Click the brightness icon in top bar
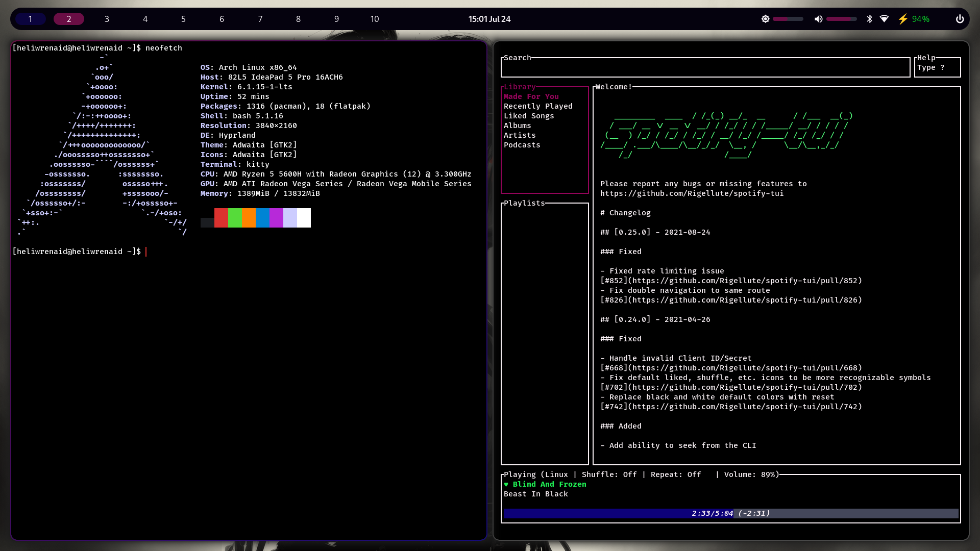980x551 pixels. [x=765, y=19]
